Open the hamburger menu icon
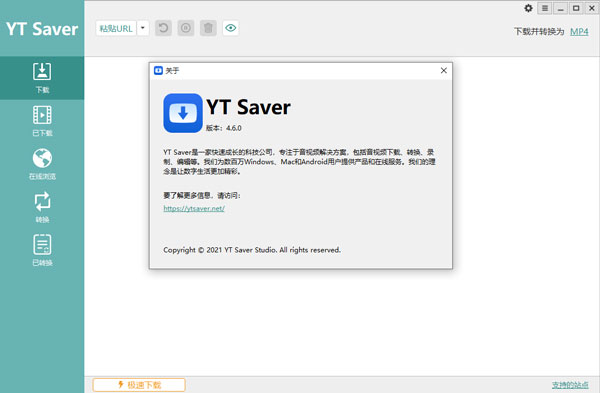 (x=545, y=8)
